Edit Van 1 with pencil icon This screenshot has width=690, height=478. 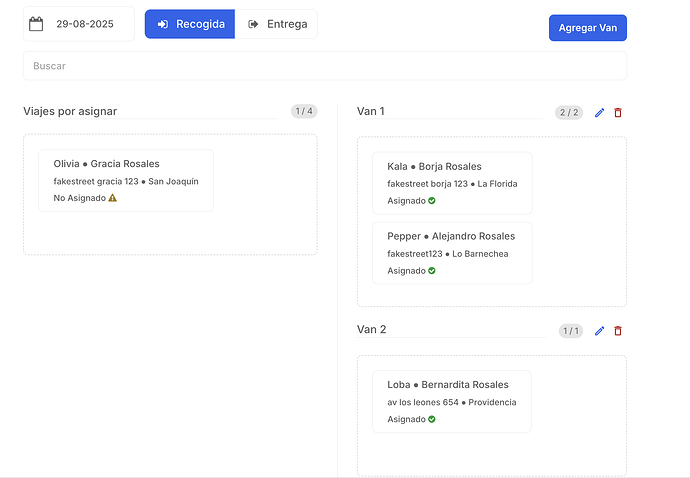pyautogui.click(x=600, y=113)
